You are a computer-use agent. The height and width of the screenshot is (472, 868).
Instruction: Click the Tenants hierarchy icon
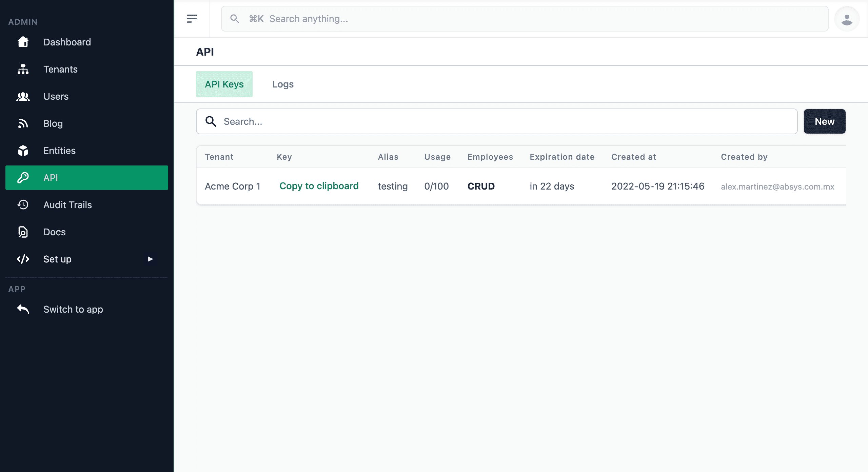pyautogui.click(x=23, y=69)
